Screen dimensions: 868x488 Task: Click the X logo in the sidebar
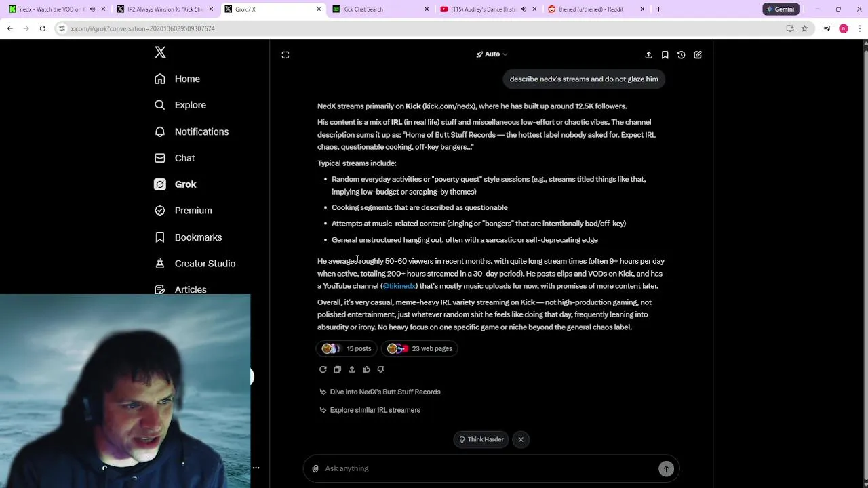160,52
